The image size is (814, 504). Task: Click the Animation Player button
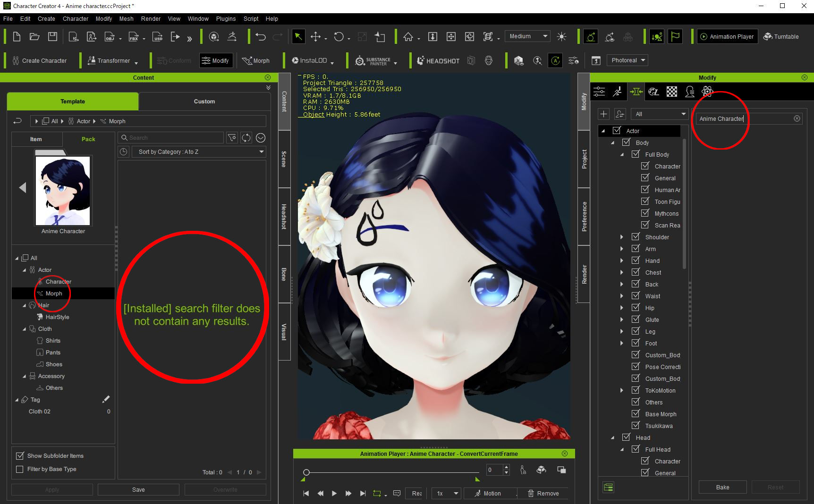pyautogui.click(x=727, y=36)
